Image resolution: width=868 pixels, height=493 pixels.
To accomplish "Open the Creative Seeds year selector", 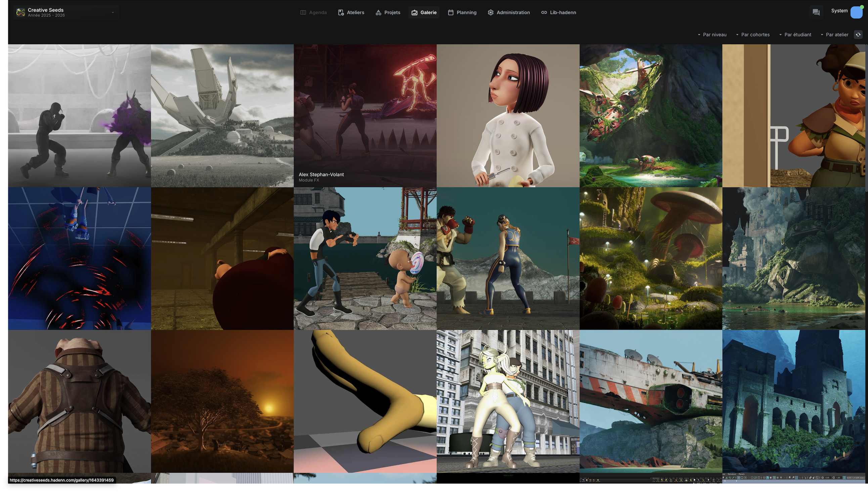I will coord(66,12).
